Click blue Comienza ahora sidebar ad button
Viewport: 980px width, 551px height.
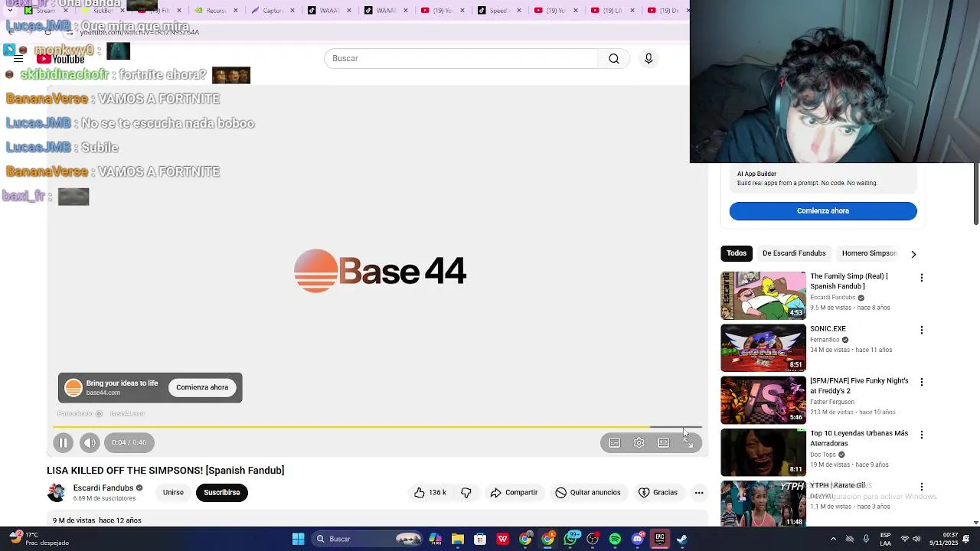click(823, 211)
